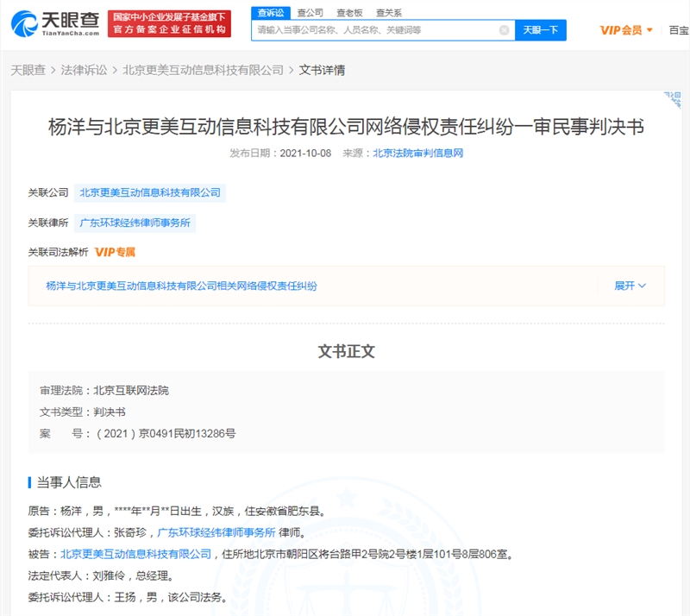This screenshot has height=616, width=690.
Task: Select the 查诉讼 search tab
Action: pos(271,13)
